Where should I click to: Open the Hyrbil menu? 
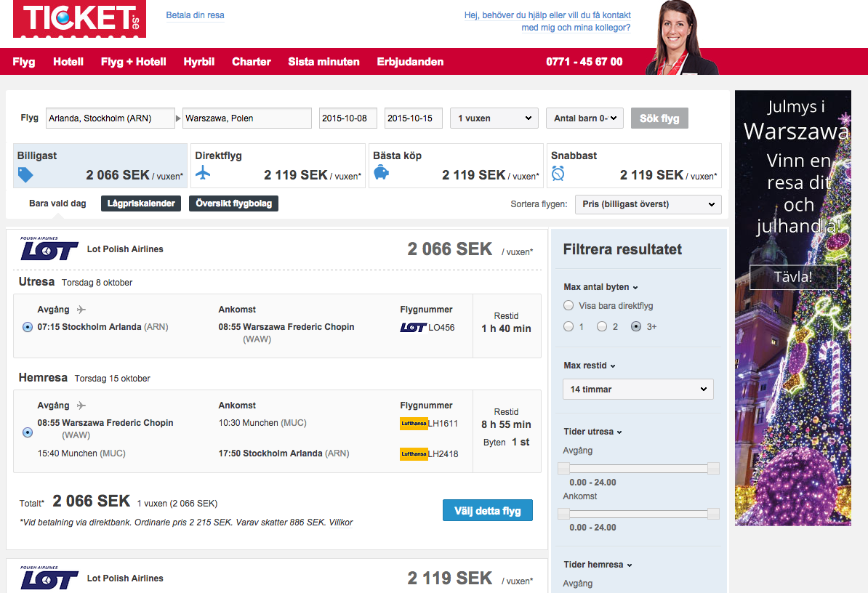[198, 62]
